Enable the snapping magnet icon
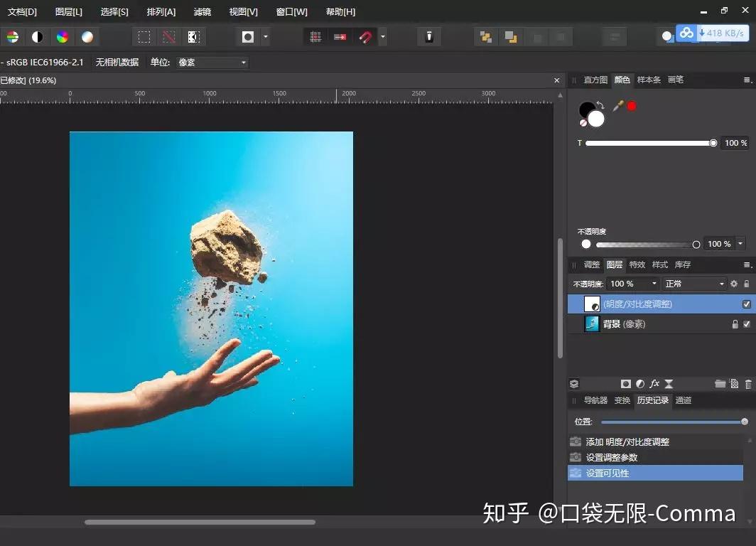 [365, 36]
